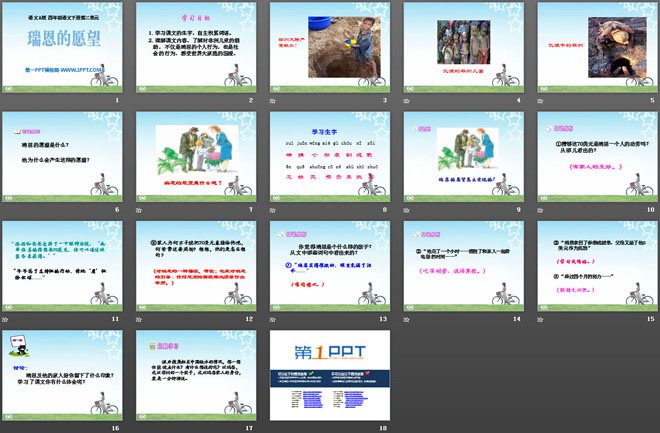This screenshot has height=433, width=660.
Task: Play animation star icon under slide 14
Action: (407, 320)
